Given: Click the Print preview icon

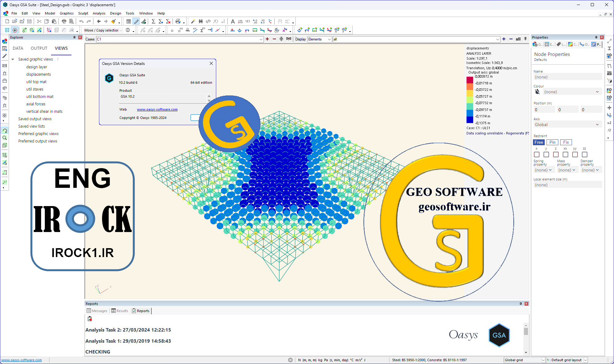Looking at the screenshot, I should point(71,21).
